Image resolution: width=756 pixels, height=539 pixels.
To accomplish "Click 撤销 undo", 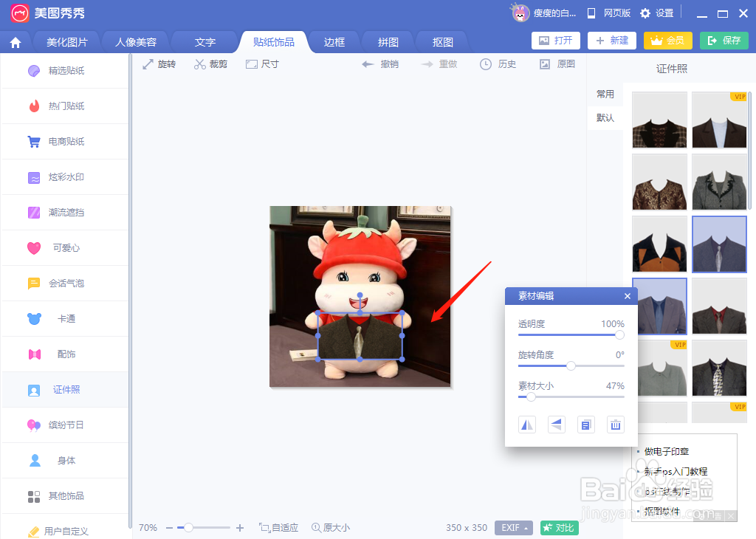I will (x=380, y=64).
